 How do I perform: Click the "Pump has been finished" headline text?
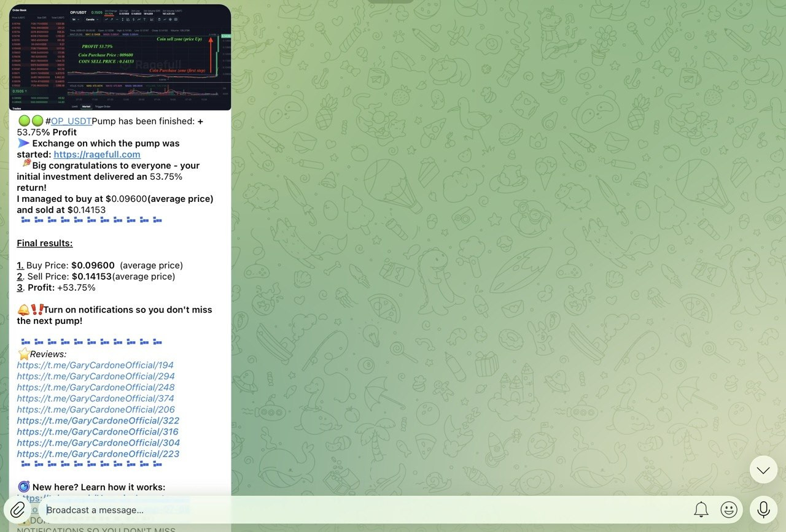tap(143, 121)
